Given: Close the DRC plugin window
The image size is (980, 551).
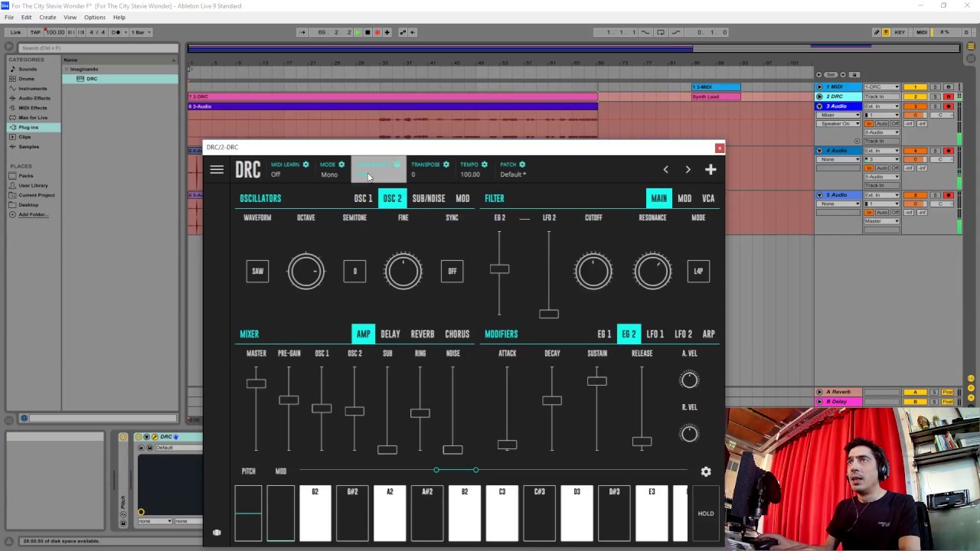Looking at the screenshot, I should [x=719, y=148].
